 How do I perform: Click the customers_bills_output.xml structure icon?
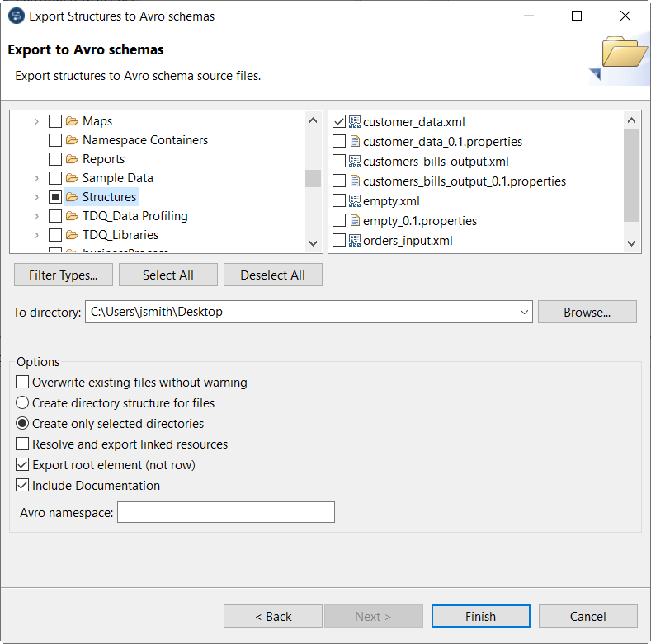coord(355,162)
